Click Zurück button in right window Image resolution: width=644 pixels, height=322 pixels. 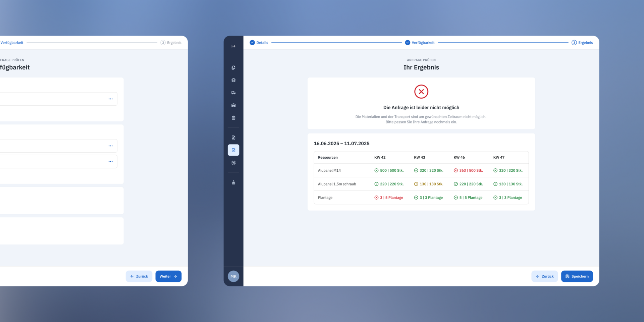click(x=545, y=276)
